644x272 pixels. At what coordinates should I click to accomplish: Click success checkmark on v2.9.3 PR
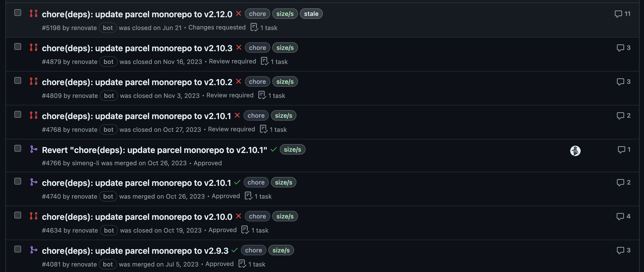(235, 250)
